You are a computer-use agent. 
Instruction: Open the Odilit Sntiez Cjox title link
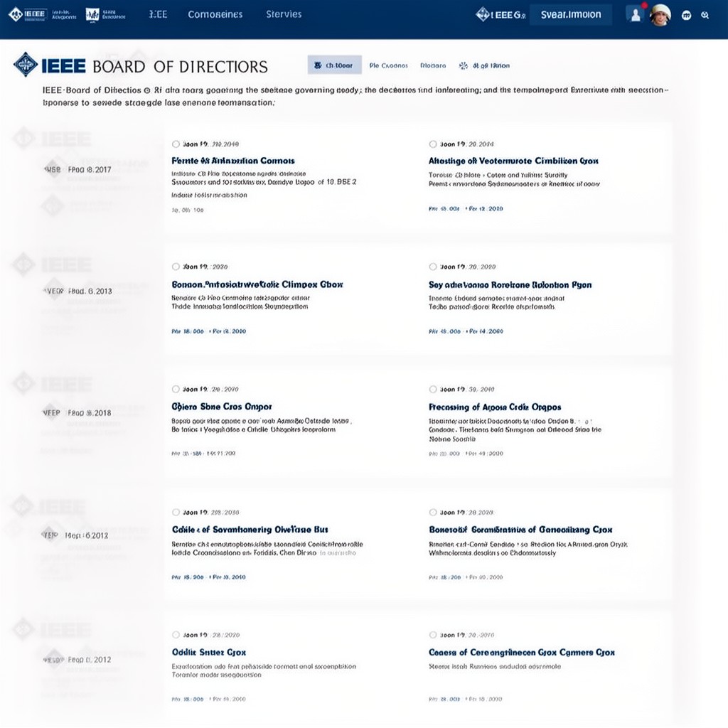(x=209, y=652)
